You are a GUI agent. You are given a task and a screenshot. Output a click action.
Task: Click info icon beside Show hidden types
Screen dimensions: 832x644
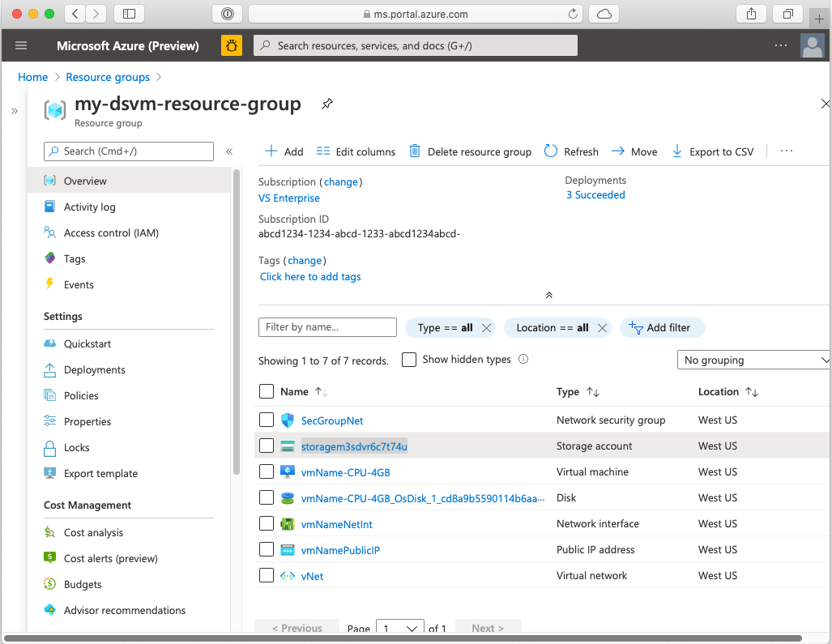pyautogui.click(x=523, y=360)
